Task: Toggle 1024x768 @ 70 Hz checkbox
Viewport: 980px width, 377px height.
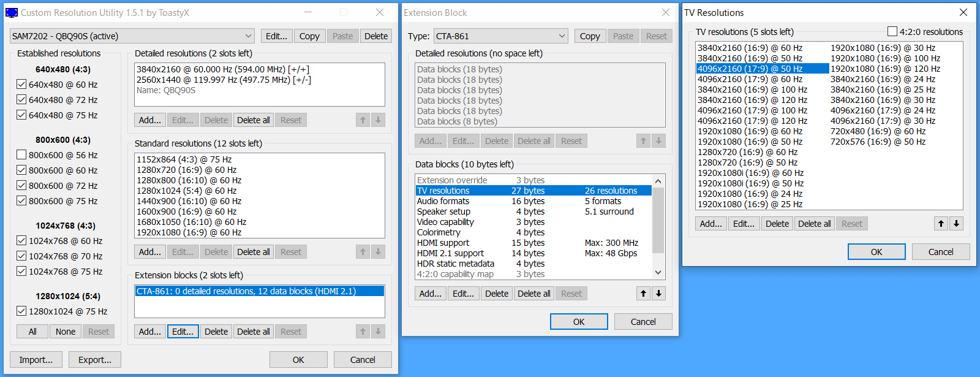Action: (x=21, y=256)
